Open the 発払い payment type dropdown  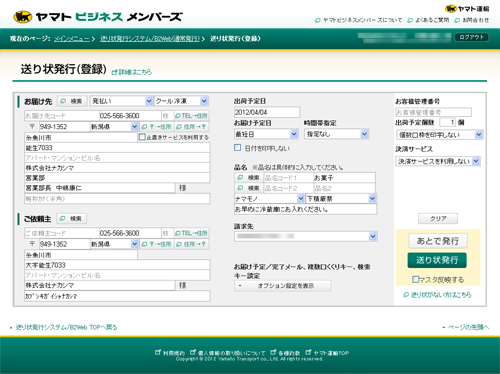click(x=121, y=101)
